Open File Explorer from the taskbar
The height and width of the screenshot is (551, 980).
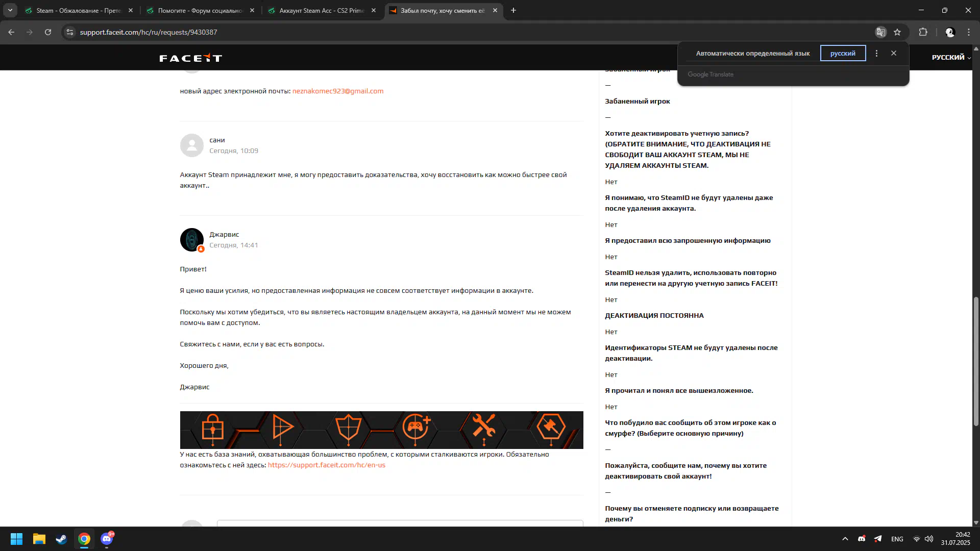click(39, 539)
